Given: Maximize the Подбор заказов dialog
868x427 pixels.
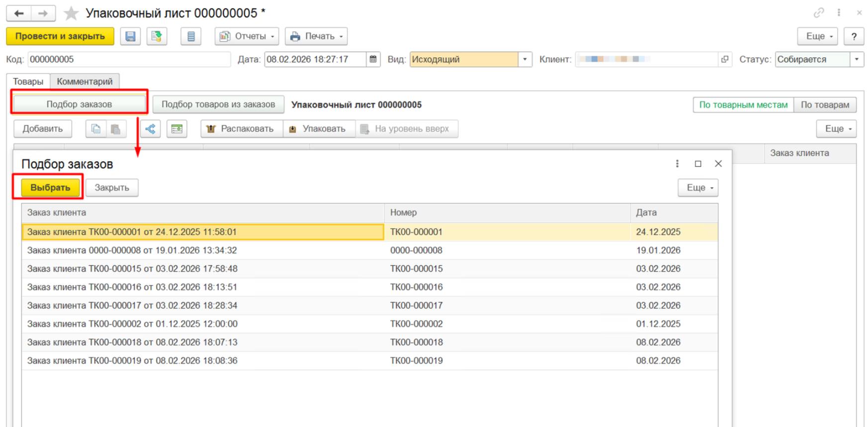Looking at the screenshot, I should 698,164.
